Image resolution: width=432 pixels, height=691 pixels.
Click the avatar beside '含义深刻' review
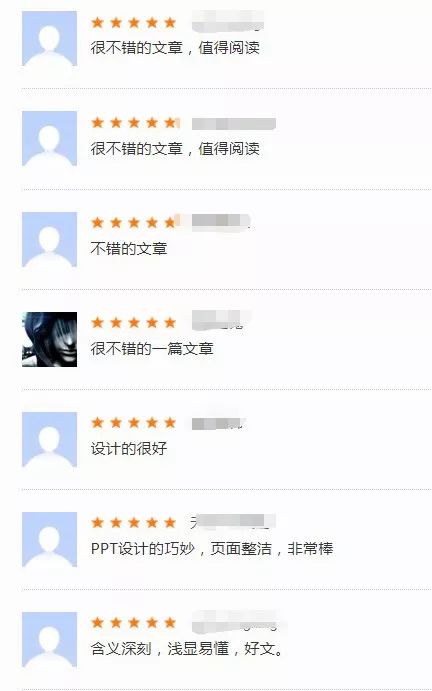pos(49,639)
